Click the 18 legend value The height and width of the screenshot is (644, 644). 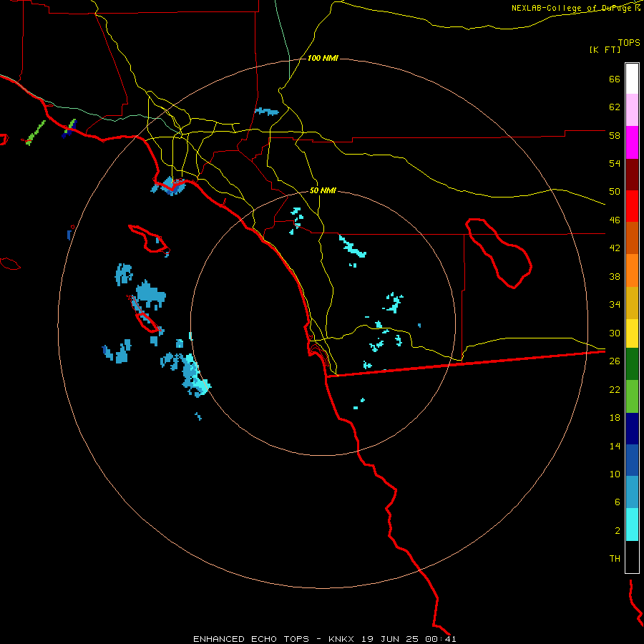tap(615, 418)
